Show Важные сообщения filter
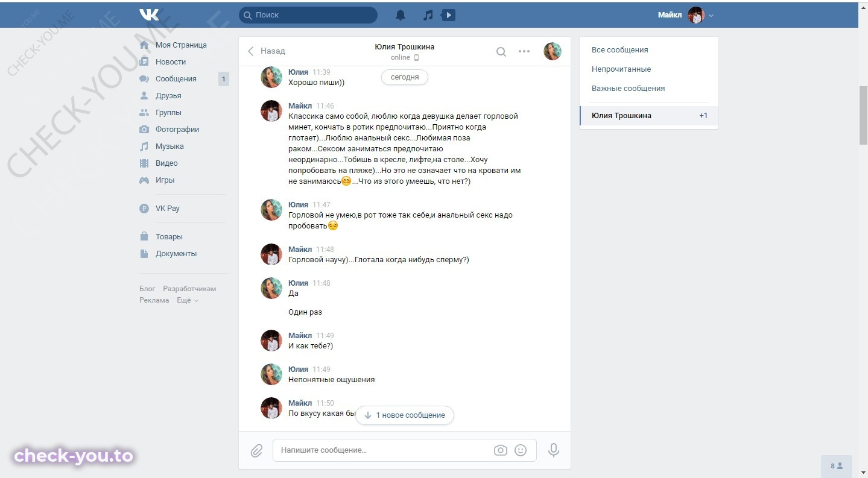868x478 pixels. coord(628,89)
